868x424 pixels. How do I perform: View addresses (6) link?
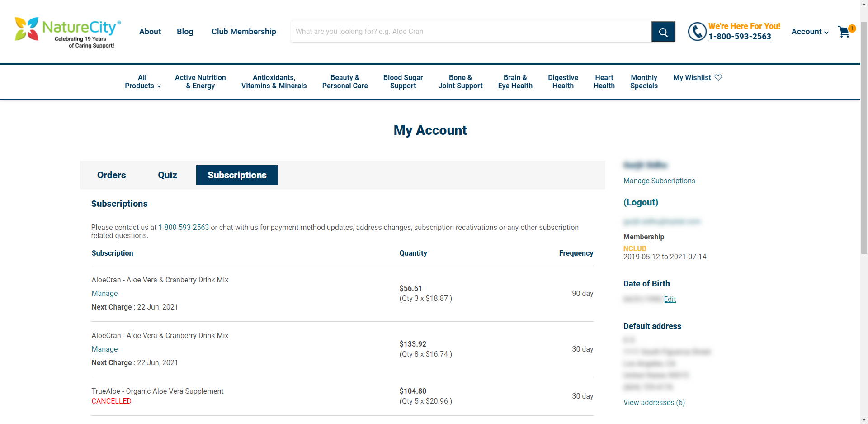(x=654, y=402)
